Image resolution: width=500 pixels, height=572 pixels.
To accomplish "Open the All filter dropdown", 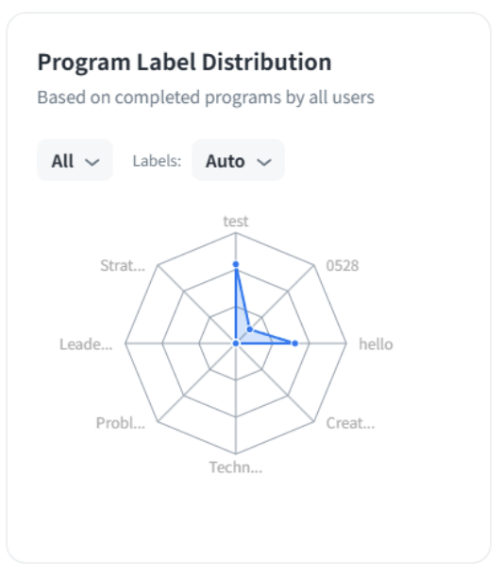I will tap(75, 161).
